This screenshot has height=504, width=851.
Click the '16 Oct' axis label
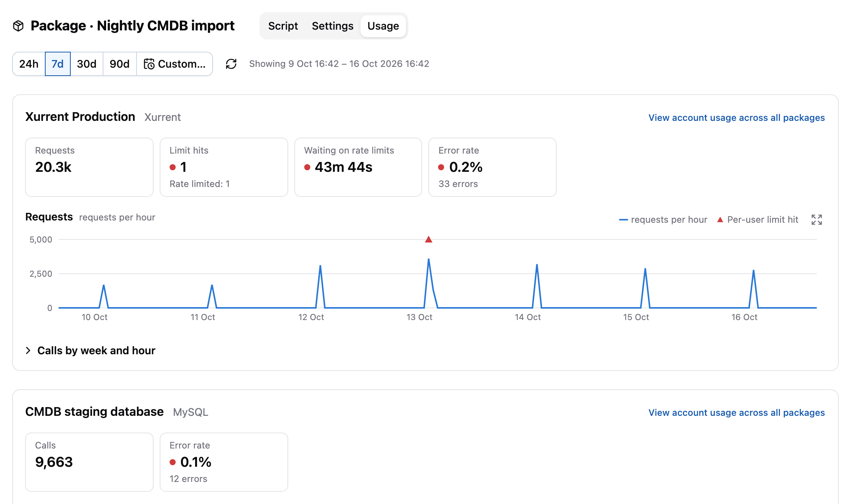coord(745,317)
